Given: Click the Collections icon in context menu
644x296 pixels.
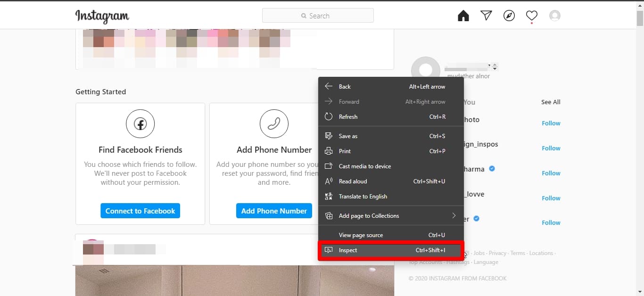Looking at the screenshot, I should point(329,215).
